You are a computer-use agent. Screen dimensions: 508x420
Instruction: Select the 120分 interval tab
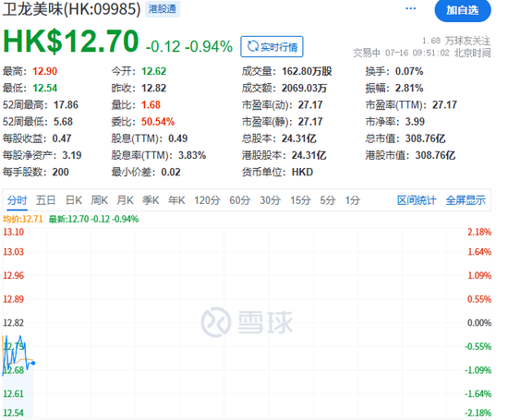tap(207, 200)
